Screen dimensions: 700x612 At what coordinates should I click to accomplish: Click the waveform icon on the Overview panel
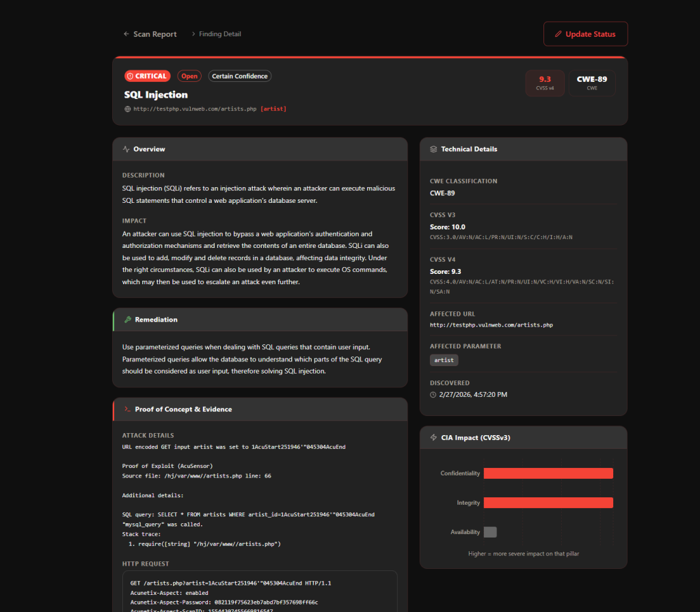pos(126,149)
